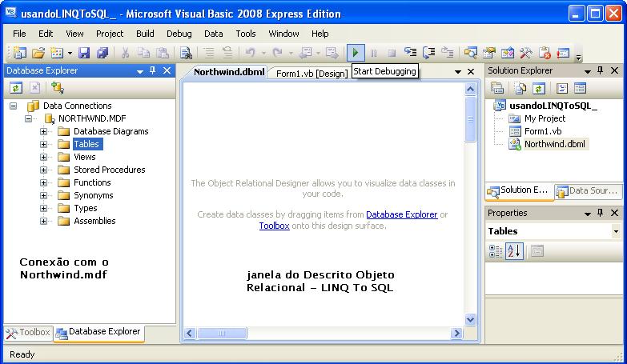Open Solution Explorer from toolbar icon
The image size is (627, 364).
(470, 53)
